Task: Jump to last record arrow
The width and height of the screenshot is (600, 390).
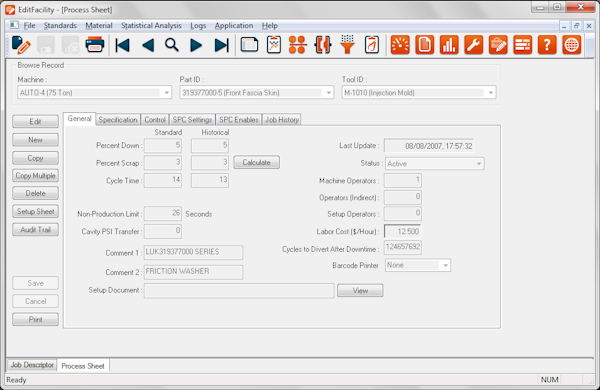Action: click(x=222, y=45)
